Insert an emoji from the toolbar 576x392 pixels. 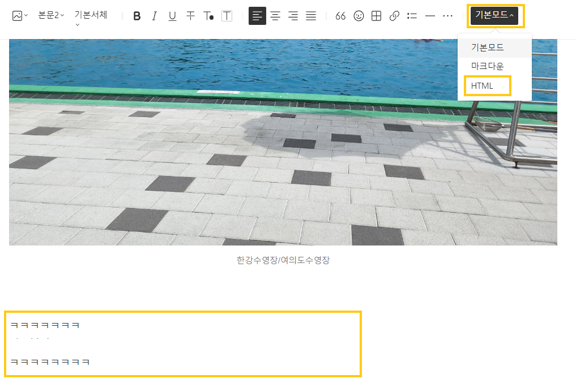359,16
